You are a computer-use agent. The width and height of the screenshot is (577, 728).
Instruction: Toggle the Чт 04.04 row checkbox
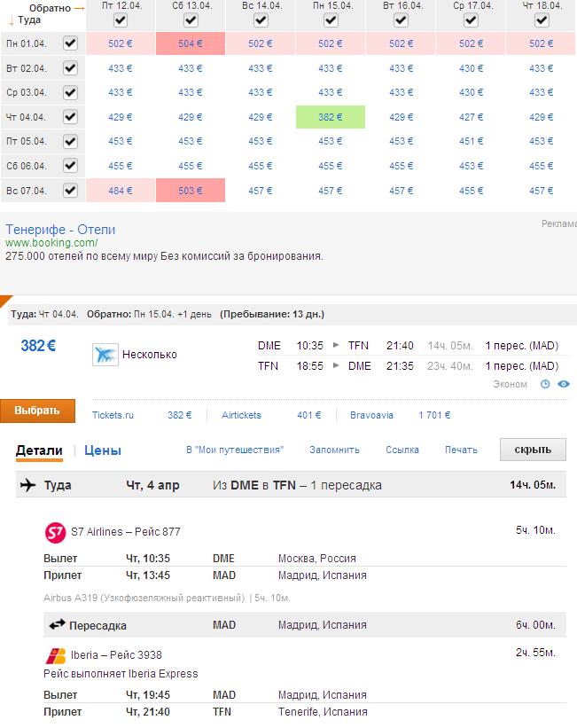click(70, 117)
